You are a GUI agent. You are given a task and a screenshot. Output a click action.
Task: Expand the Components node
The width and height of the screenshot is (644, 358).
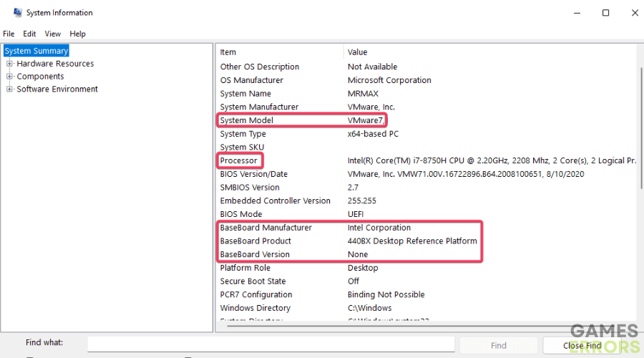[x=9, y=77]
